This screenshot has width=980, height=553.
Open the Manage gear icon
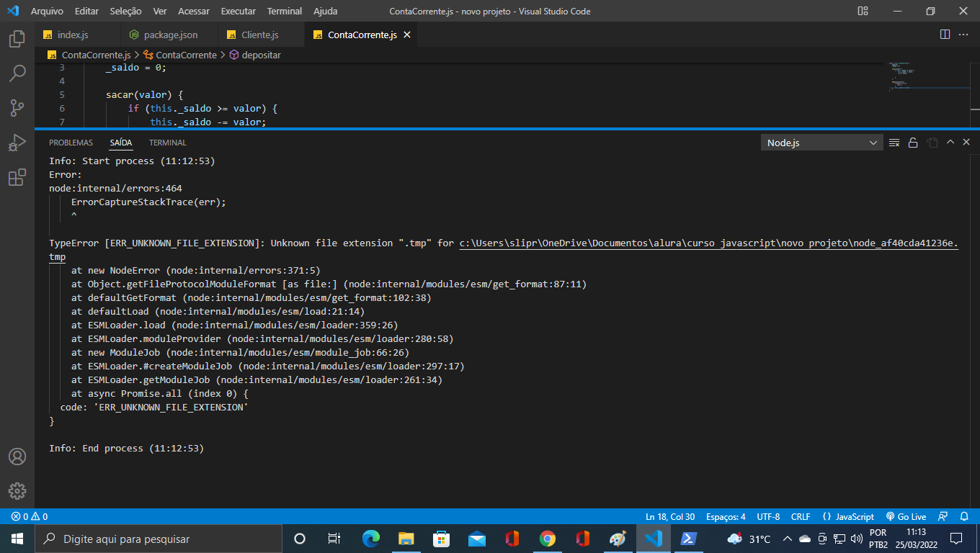coord(17,491)
